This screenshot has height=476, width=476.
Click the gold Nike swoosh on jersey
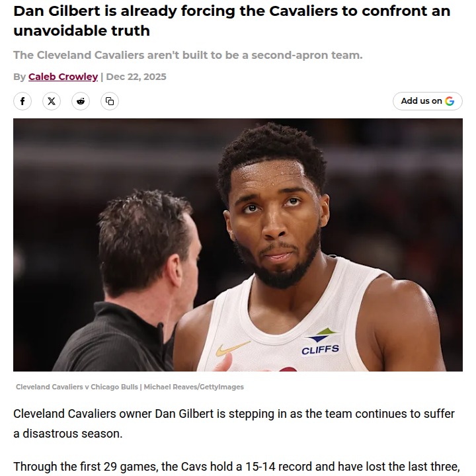[233, 348]
